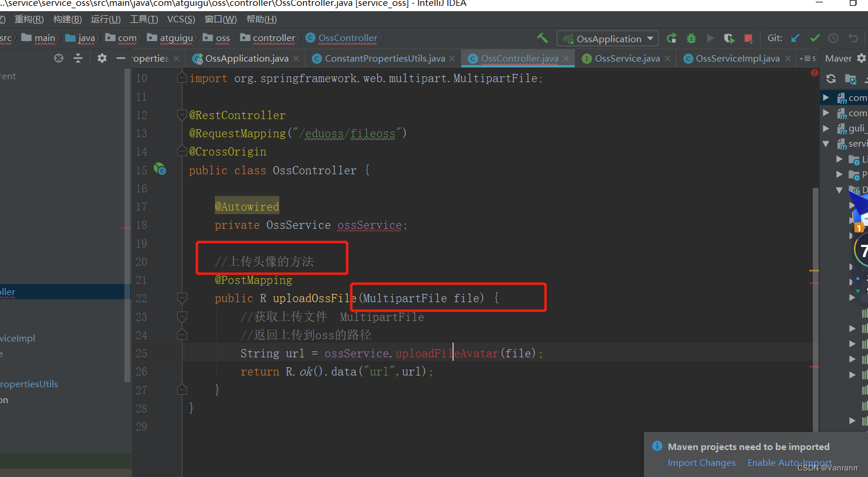Click the red error indicator above the scrollbar
Image resolution: width=868 pixels, height=477 pixels.
pos(815,73)
